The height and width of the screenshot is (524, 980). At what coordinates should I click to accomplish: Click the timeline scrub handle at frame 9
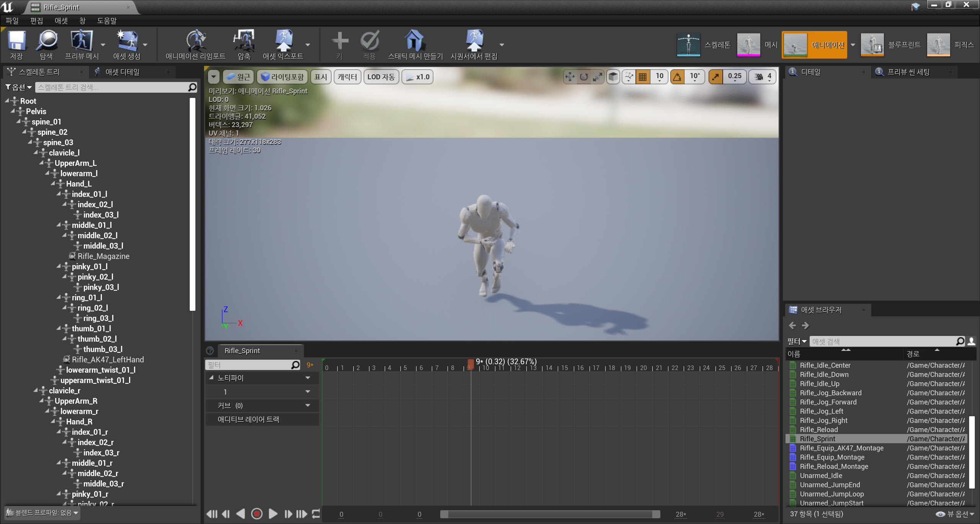[x=470, y=364]
